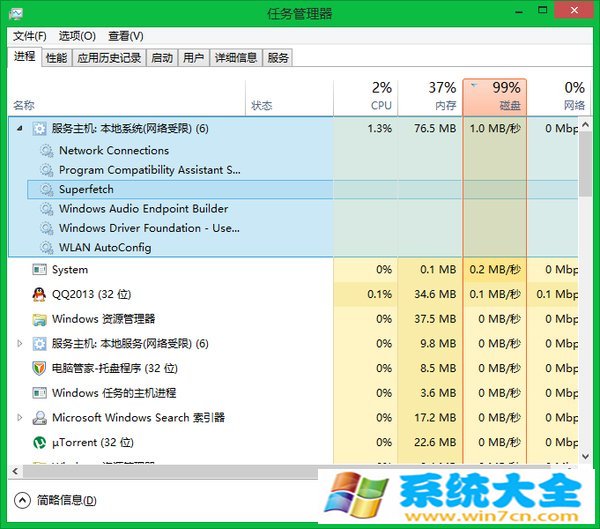Click the Microsoft Windows Search icon
Viewport: 600px width, 529px height.
tap(39, 418)
